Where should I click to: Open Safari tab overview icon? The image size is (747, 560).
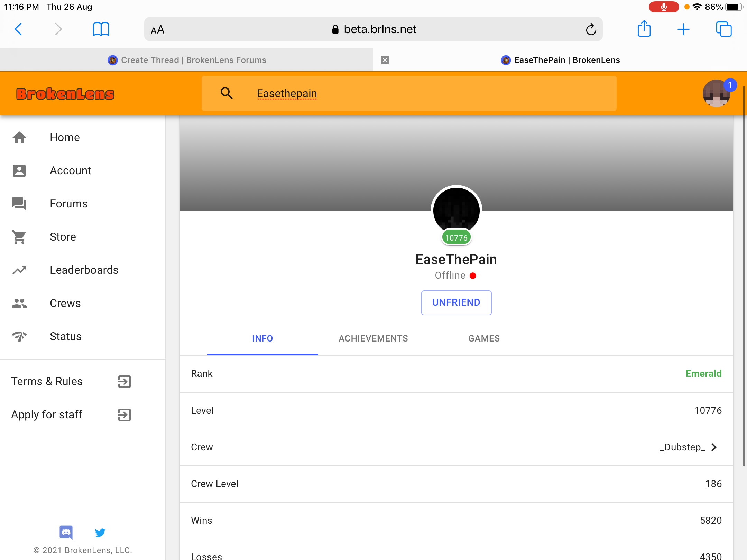point(724,29)
